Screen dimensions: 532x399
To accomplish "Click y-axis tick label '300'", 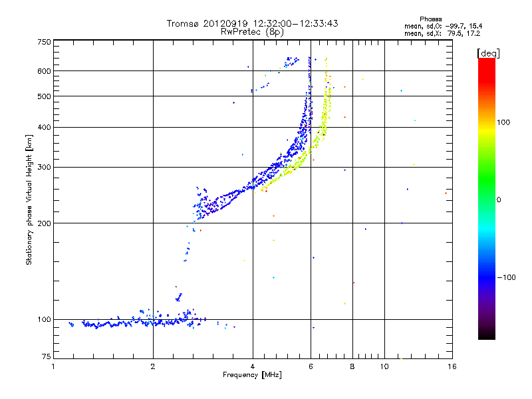I will pyautogui.click(x=44, y=167).
